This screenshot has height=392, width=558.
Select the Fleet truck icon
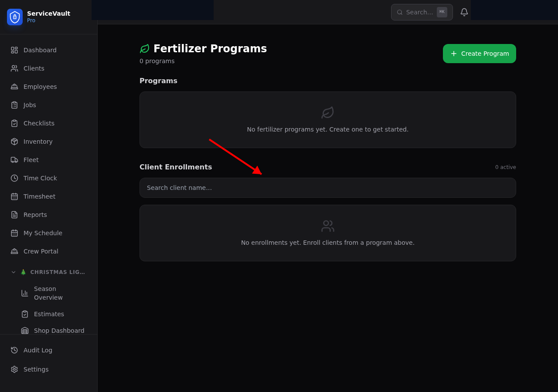[14, 159]
